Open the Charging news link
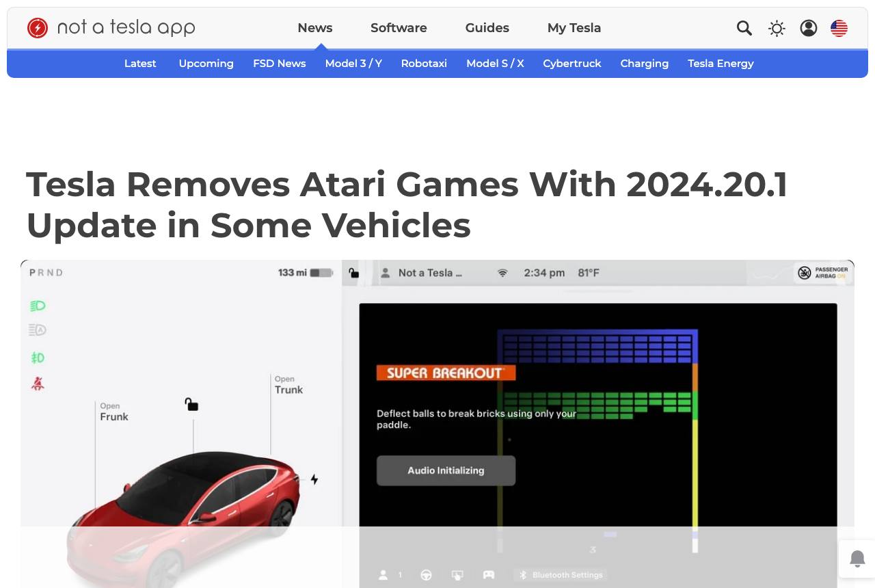The height and width of the screenshot is (588, 875). pyautogui.click(x=645, y=64)
